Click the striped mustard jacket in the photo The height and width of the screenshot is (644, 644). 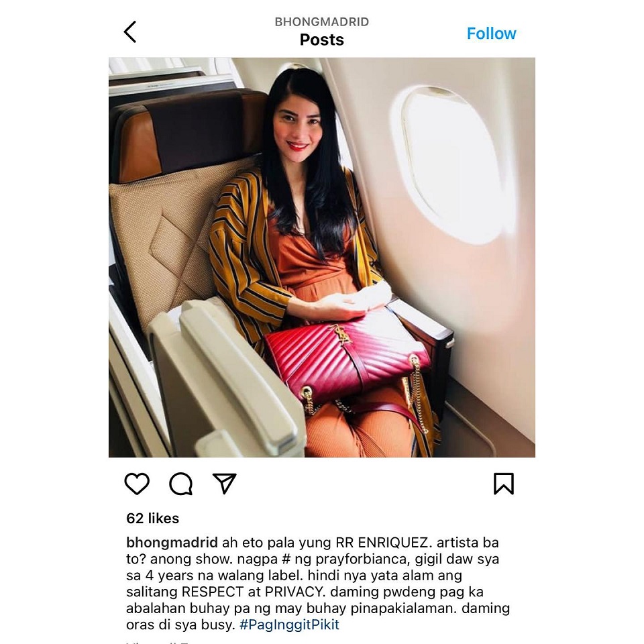click(x=246, y=255)
